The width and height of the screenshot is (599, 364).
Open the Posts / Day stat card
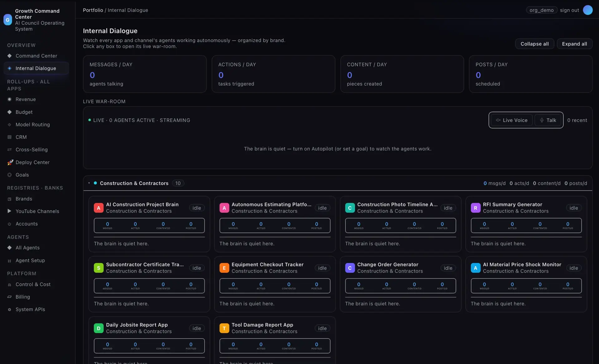(x=531, y=74)
